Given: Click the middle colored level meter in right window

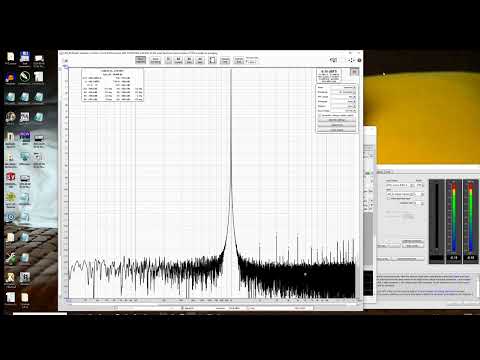Looking at the screenshot, I should (454, 221).
